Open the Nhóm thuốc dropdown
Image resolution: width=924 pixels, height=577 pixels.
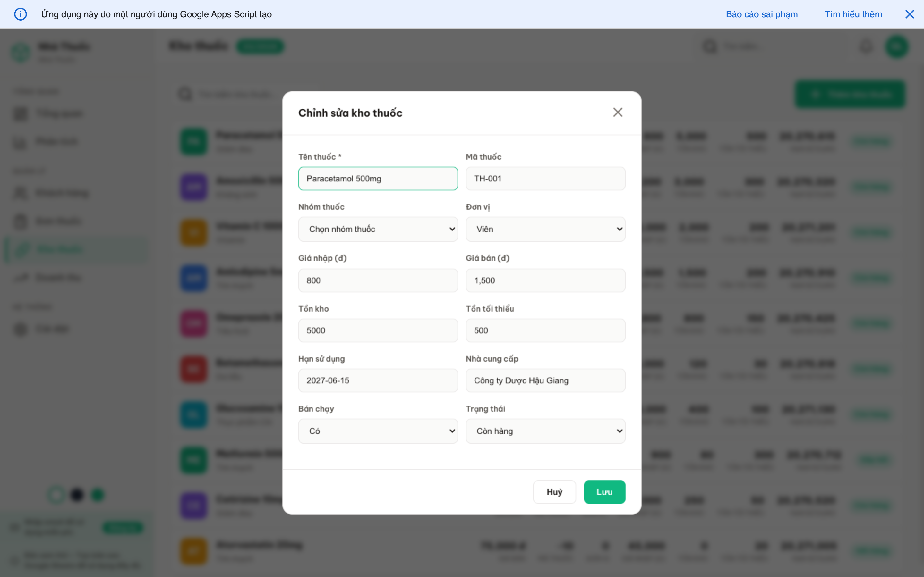click(x=378, y=229)
